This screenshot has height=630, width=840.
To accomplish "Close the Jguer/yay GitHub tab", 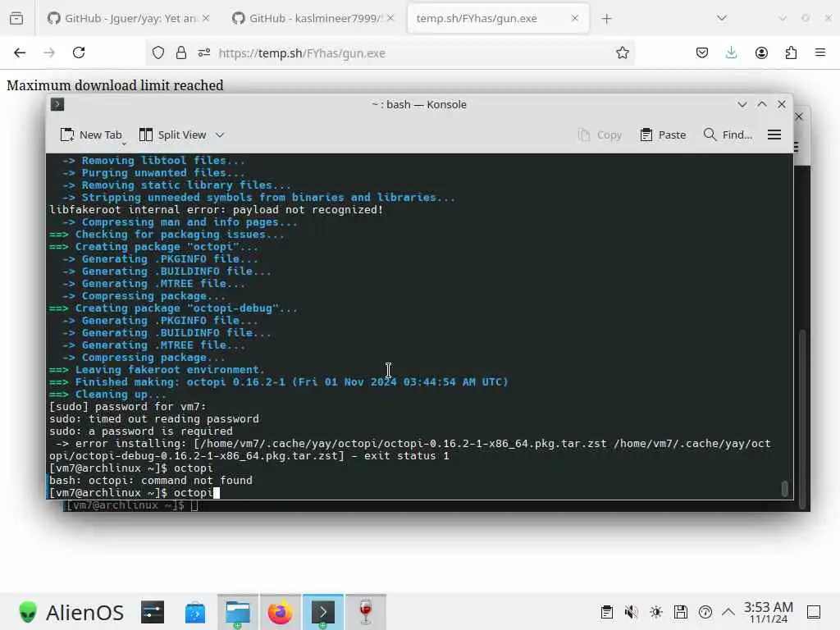I will point(206,18).
